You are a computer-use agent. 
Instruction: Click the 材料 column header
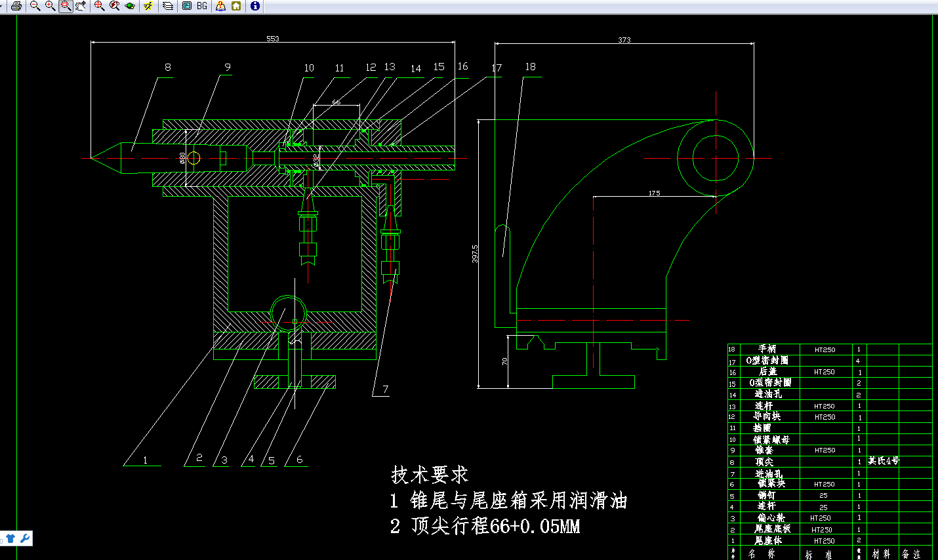pyautogui.click(x=880, y=554)
